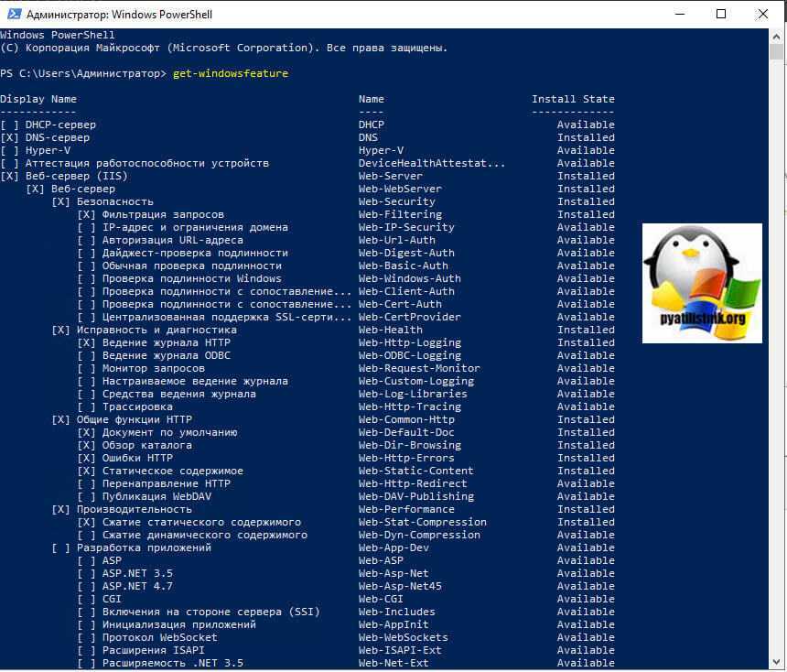Click the [X] marker beside Фильтрация запросов
Image resolution: width=787 pixels, height=672 pixels.
[x=86, y=214]
